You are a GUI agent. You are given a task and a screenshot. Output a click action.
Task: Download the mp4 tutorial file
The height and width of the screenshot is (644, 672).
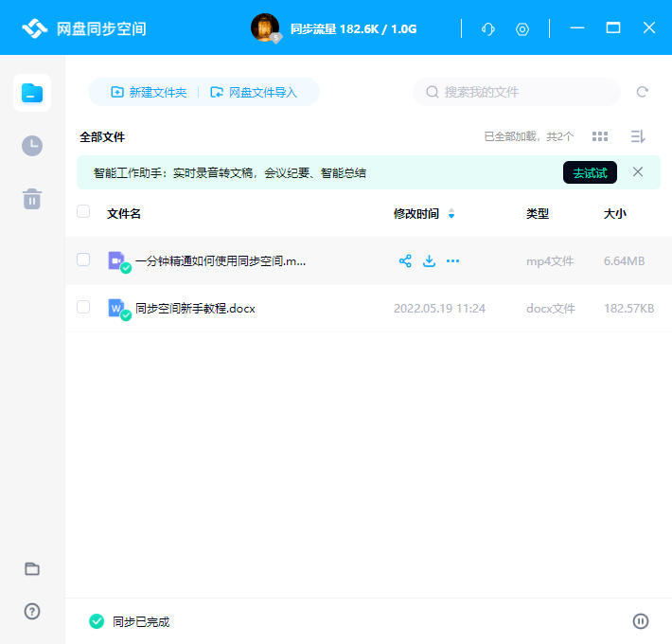pyautogui.click(x=429, y=260)
